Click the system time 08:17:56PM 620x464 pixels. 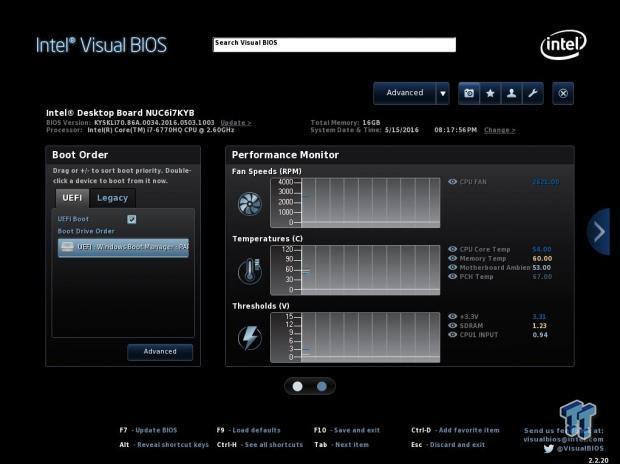(x=456, y=130)
